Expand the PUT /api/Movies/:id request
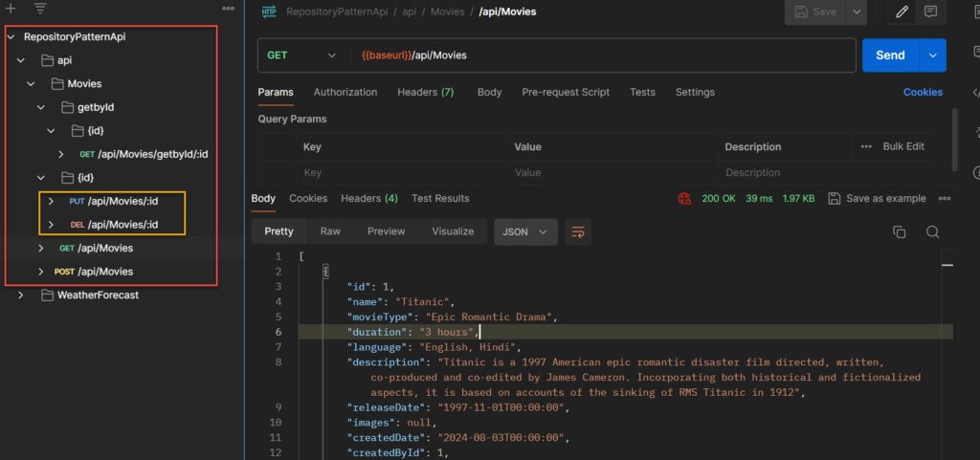 pyautogui.click(x=52, y=201)
